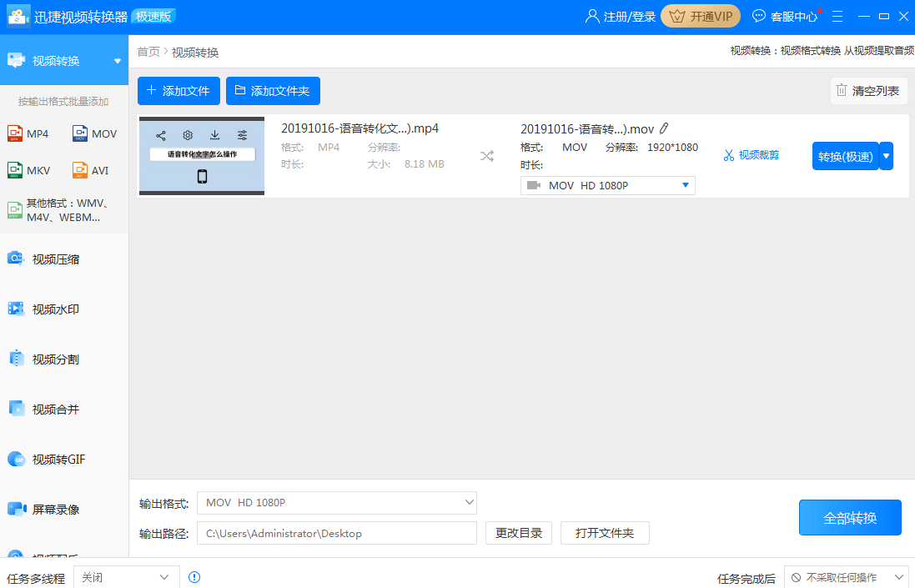Click the 清空列表 trash button
Viewport: 915px width, 588px height.
click(868, 91)
